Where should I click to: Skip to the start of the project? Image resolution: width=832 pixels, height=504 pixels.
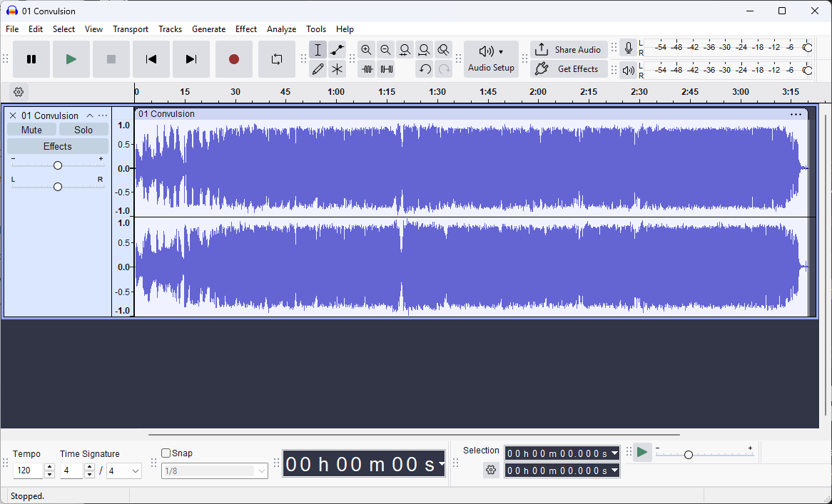[x=151, y=59]
